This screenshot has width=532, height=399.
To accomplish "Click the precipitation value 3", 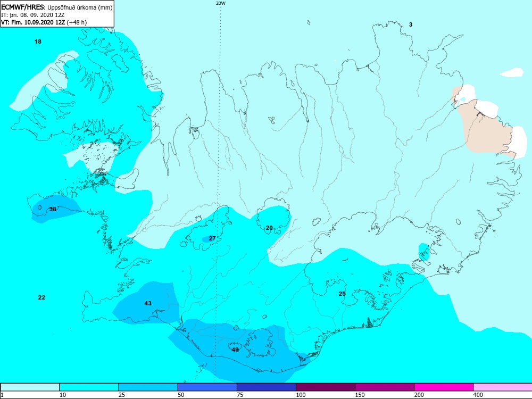I will pyautogui.click(x=411, y=24).
